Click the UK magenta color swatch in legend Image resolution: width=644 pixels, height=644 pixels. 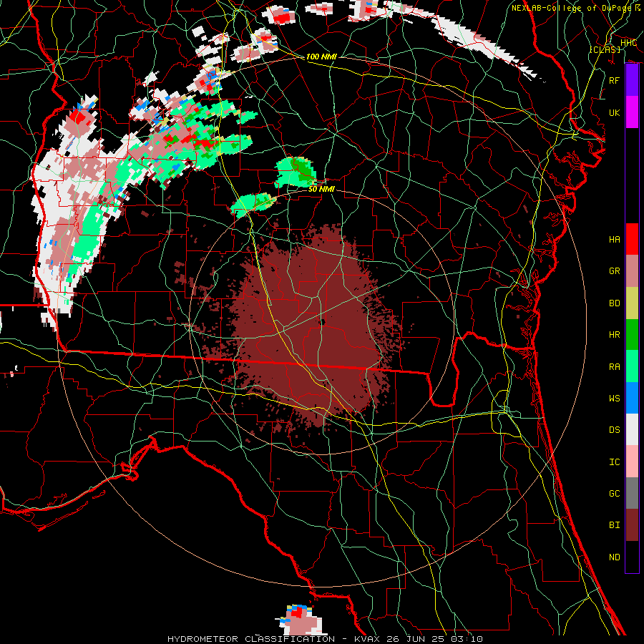[632, 112]
